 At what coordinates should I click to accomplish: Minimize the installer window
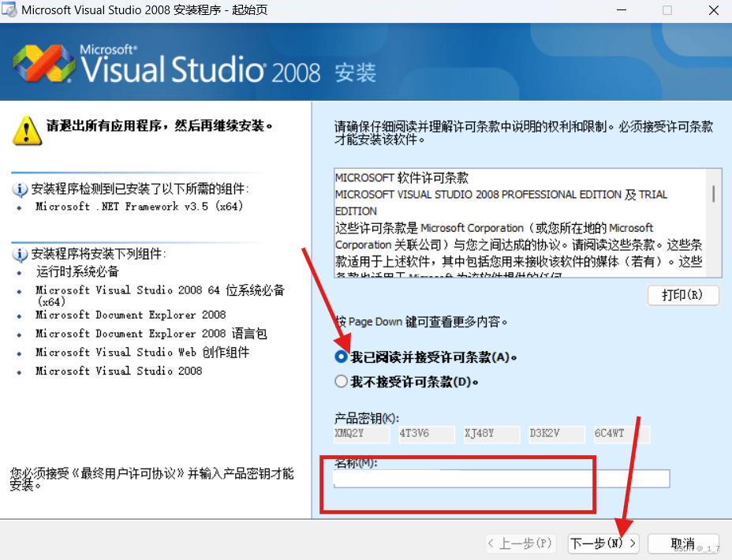pyautogui.click(x=622, y=10)
